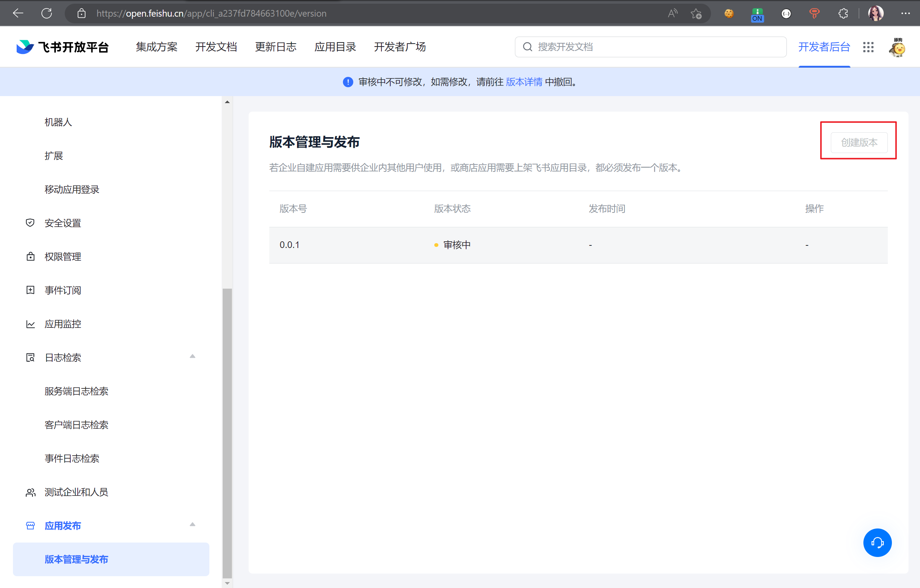Click the user avatar in page header
The height and width of the screenshot is (588, 920).
tap(897, 48)
